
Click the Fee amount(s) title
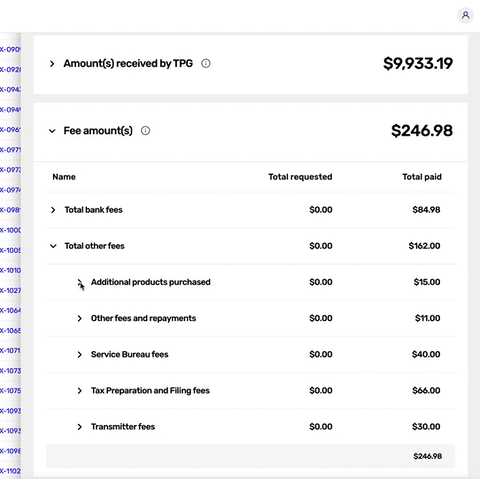click(x=98, y=131)
